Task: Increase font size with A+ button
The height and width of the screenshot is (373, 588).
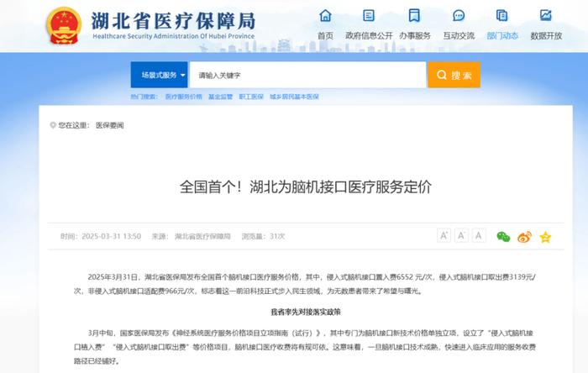Action: (x=444, y=236)
